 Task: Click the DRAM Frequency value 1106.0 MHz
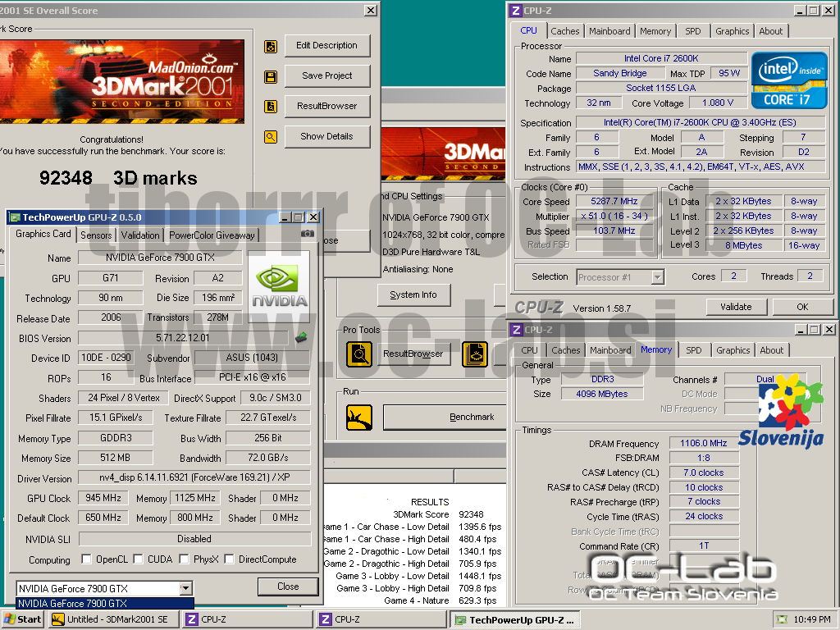click(704, 443)
